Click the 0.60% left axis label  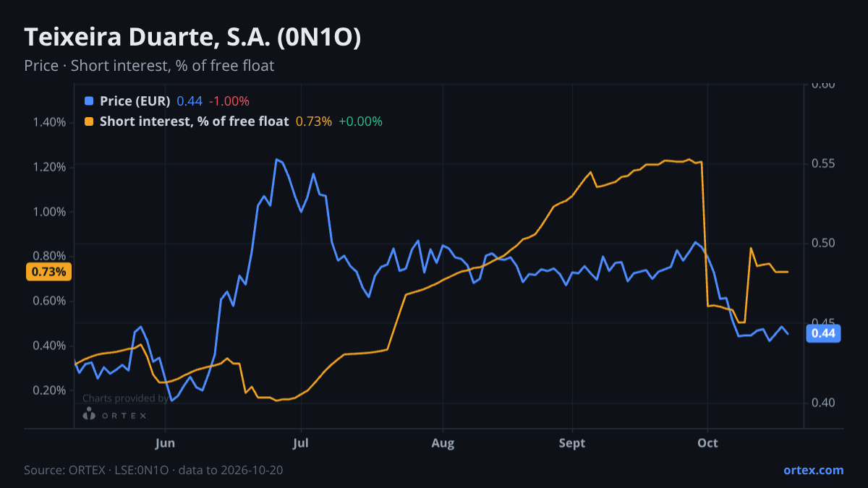[49, 301]
